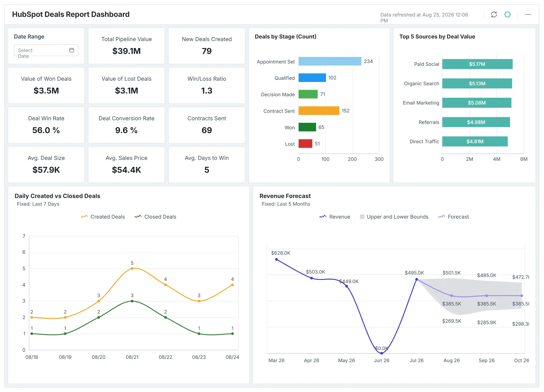
Task: Click the Avg. Sales Price $54.4K value
Action: pos(126,170)
